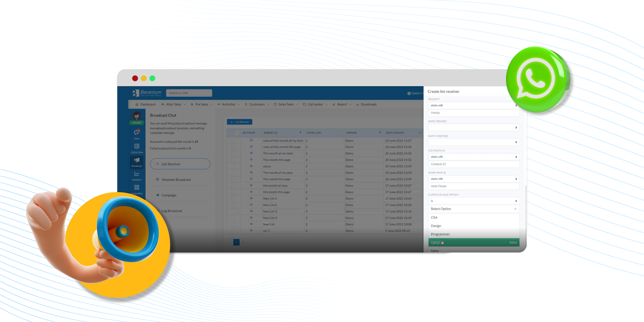The height and width of the screenshot is (322, 644).
Task: Click the eye icon for 'rec 1'
Action: tap(251, 230)
